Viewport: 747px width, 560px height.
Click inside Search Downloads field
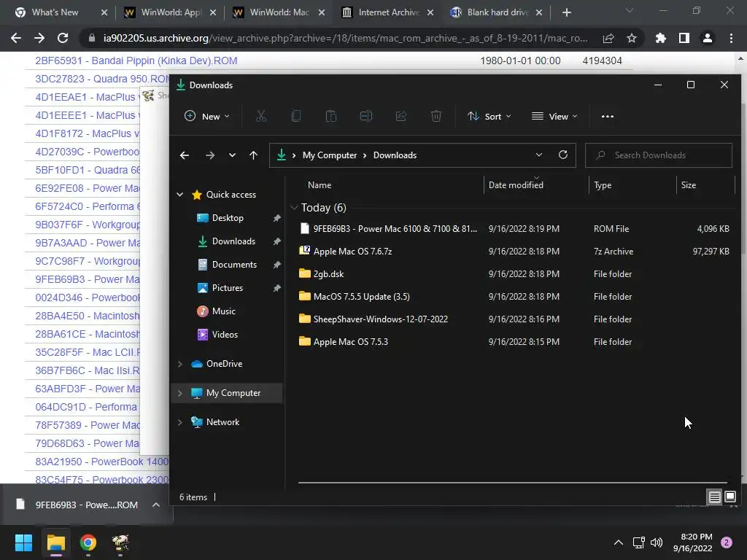(659, 155)
